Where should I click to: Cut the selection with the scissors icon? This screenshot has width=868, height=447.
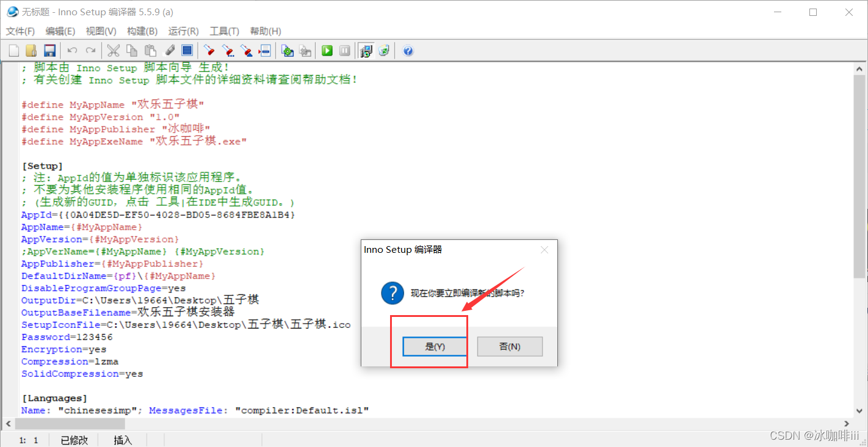point(114,51)
